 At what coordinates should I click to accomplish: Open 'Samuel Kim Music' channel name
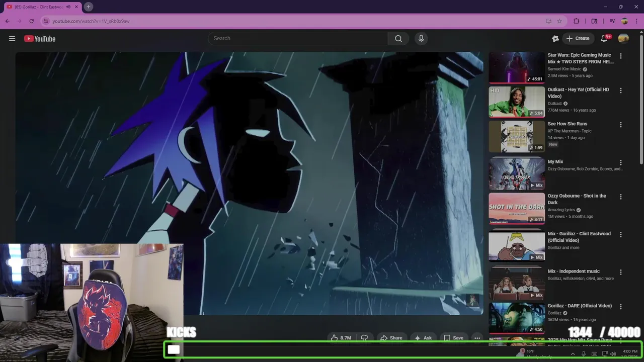pyautogui.click(x=565, y=69)
